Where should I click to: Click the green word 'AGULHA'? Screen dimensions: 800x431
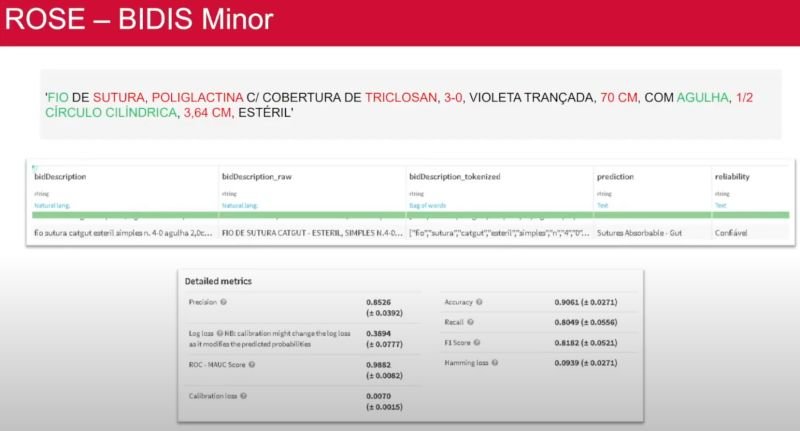tap(703, 97)
